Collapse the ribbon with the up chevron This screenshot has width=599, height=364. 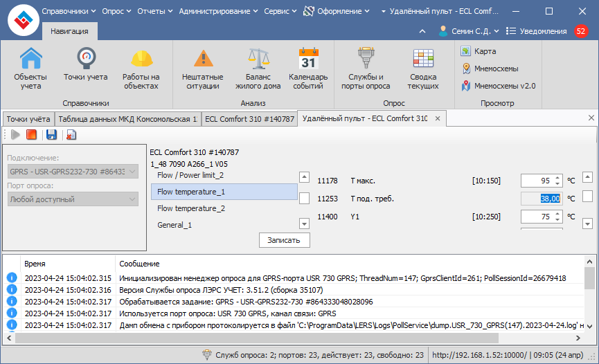tap(422, 31)
